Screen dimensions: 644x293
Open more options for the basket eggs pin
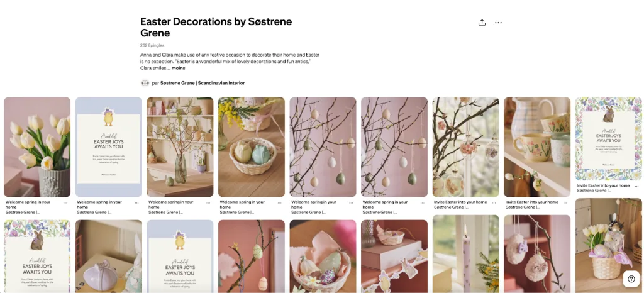tap(280, 202)
